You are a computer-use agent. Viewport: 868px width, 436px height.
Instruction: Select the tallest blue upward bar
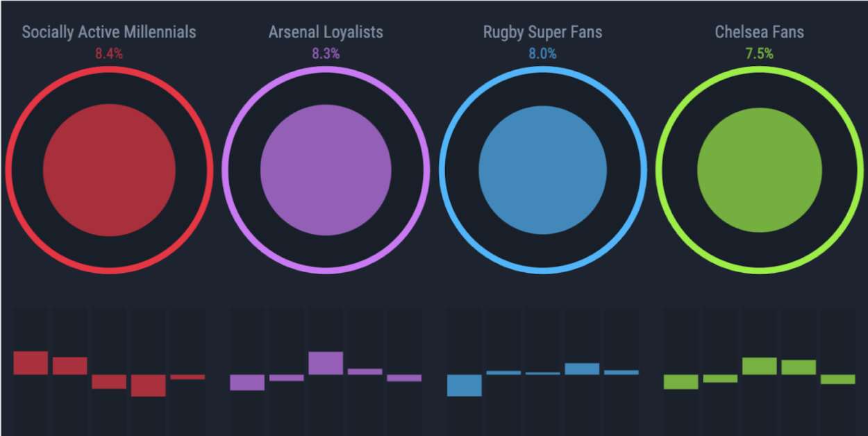pos(582,369)
